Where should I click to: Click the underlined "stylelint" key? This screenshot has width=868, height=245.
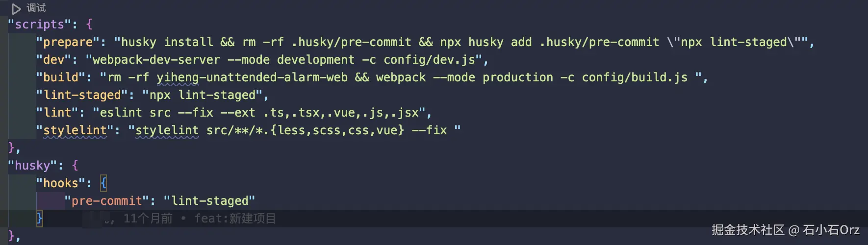[x=75, y=130]
